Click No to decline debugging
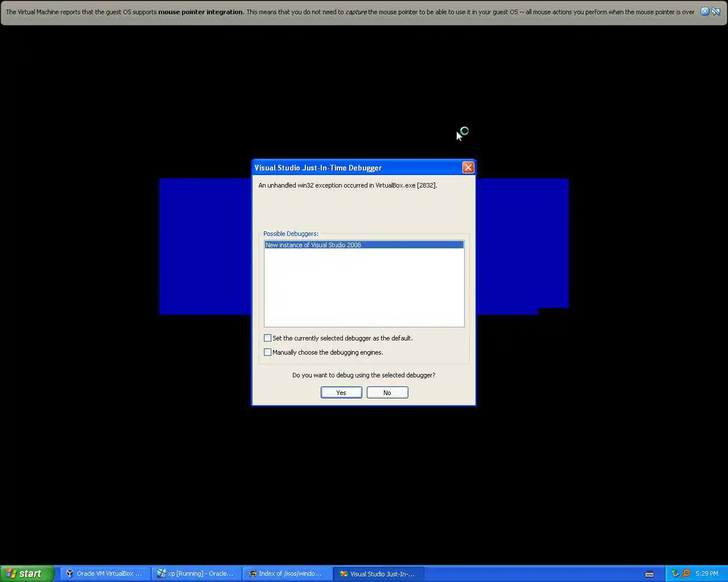 pyautogui.click(x=387, y=393)
